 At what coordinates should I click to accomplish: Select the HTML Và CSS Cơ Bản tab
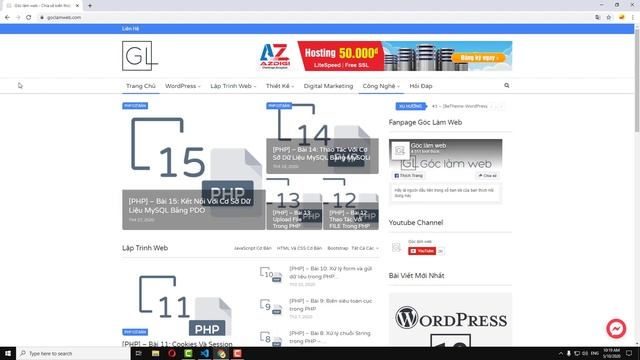coord(299,248)
